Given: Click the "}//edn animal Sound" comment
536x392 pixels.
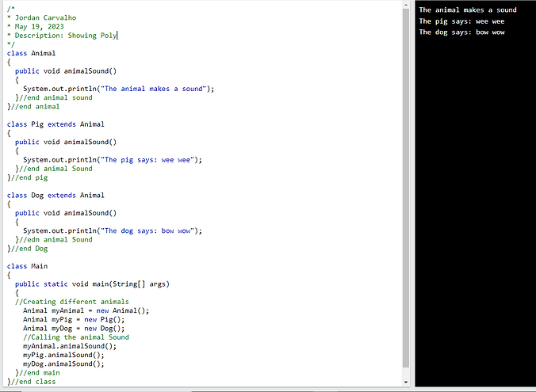Looking at the screenshot, I should (x=54, y=240).
